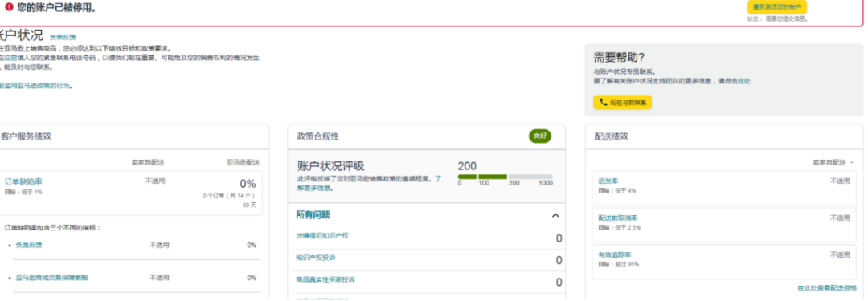868x301 pixels.
Task: Click the 0 count beside 知识产权投诉
Action: point(559,261)
